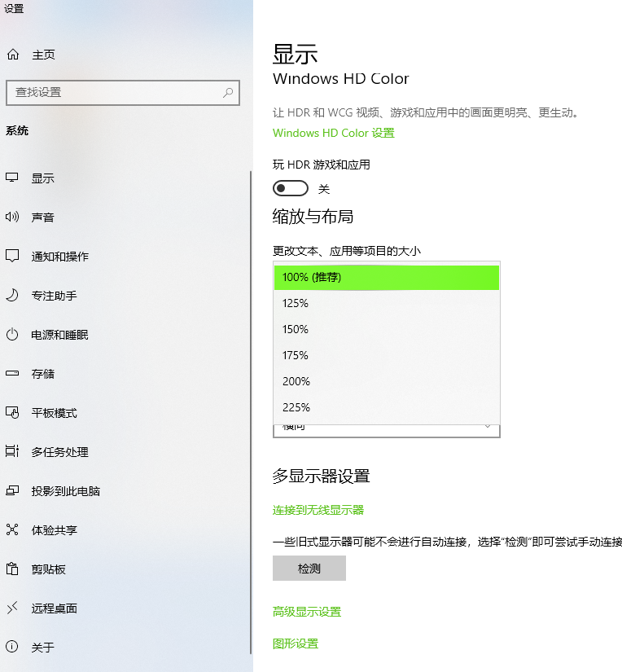This screenshot has height=672, width=622.
Task: Click the moon icon for 专注助手
Action: coord(12,296)
